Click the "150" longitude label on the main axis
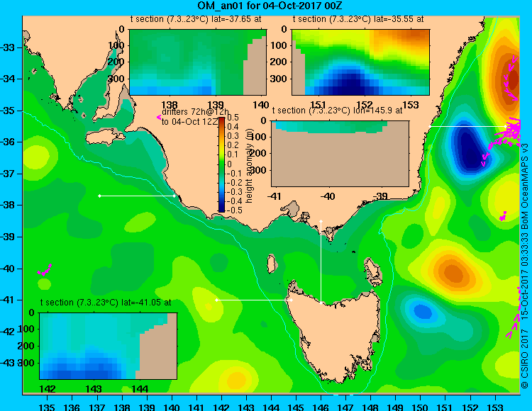 [421, 407]
